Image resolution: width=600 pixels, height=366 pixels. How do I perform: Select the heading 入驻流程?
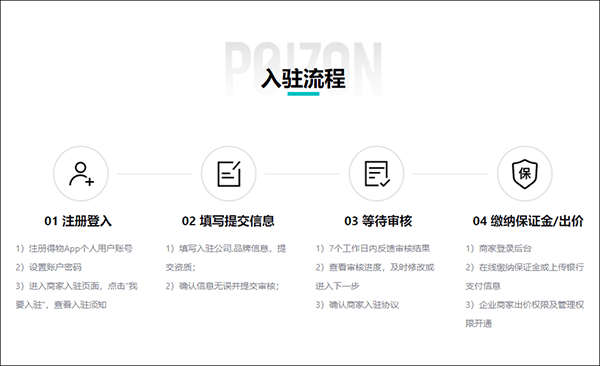click(303, 78)
